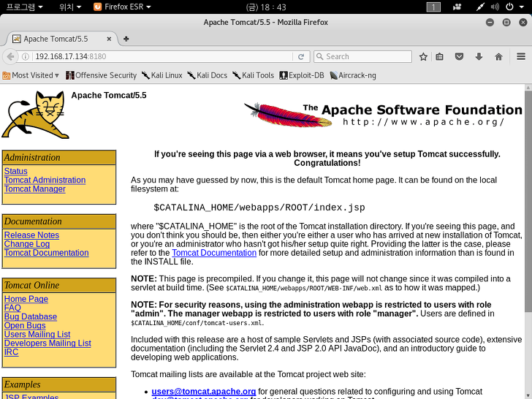Viewport: 532px width, 399px height.
Task: Open Developers Mailing List link
Action: (47, 343)
